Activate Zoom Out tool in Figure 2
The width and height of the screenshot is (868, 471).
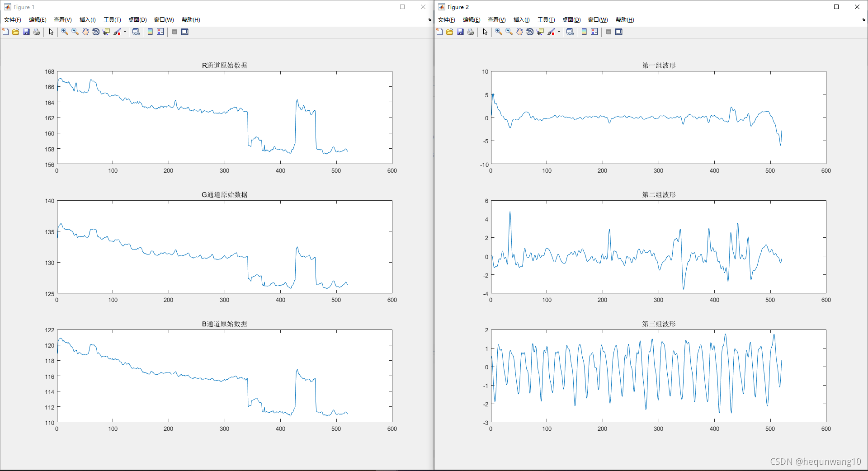pyautogui.click(x=509, y=32)
